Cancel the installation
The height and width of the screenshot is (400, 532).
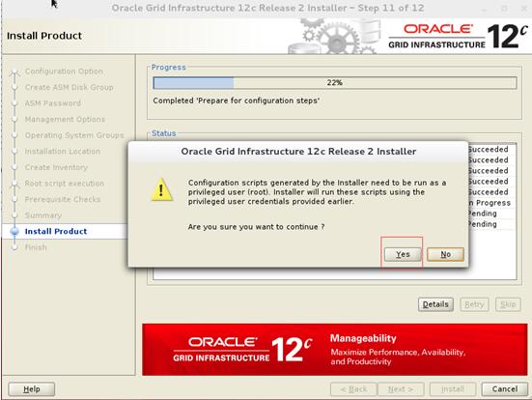click(x=505, y=389)
